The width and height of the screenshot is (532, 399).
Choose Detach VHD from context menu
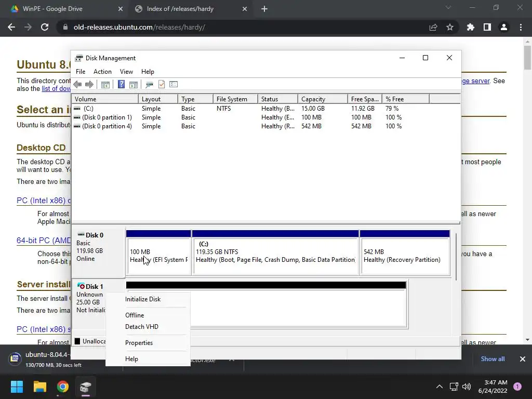[148, 327]
